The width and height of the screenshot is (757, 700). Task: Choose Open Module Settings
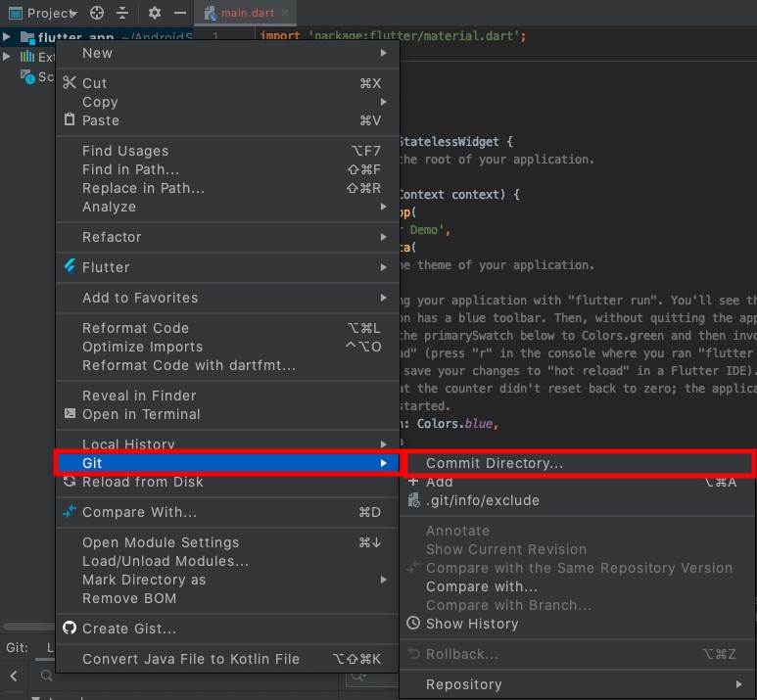click(x=227, y=542)
